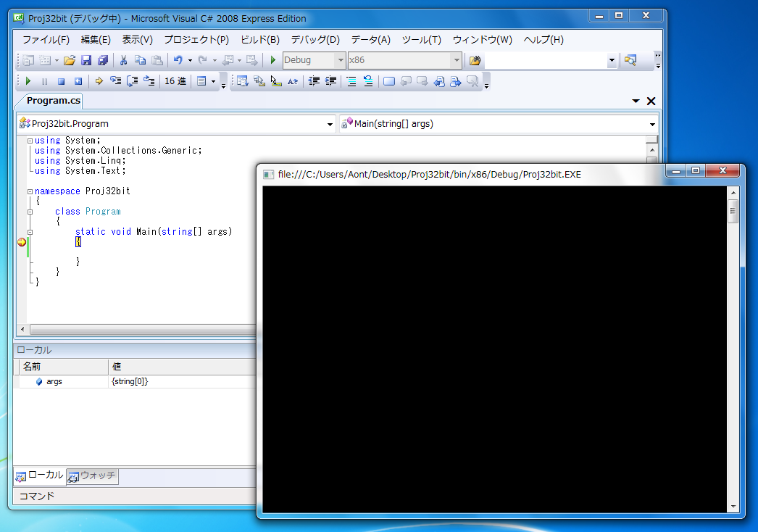Click the search tool icon at toolbar end
Screen dimensions: 758x532
coord(630,60)
